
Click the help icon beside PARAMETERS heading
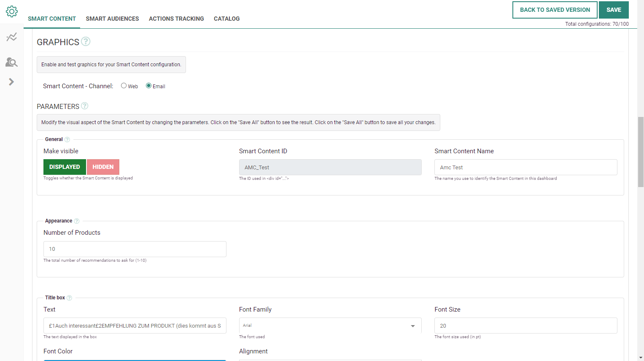(85, 106)
